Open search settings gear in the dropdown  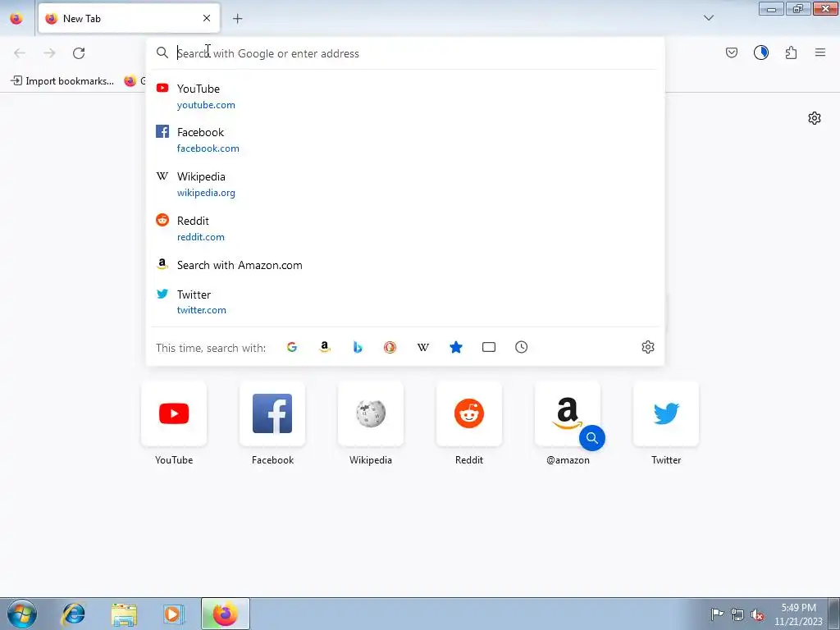(x=648, y=347)
